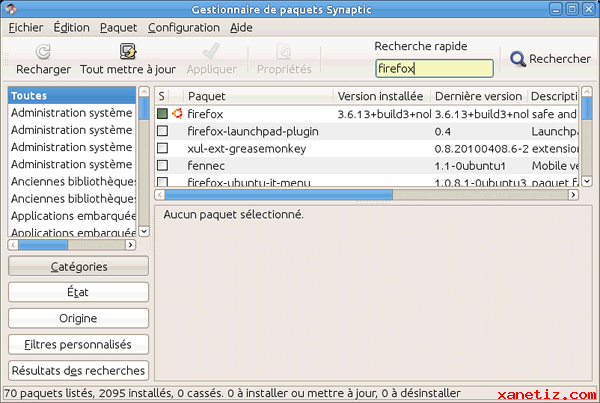The height and width of the screenshot is (403, 600).
Task: Click the category list horizontal scrollbar thumb
Action: click(43, 245)
